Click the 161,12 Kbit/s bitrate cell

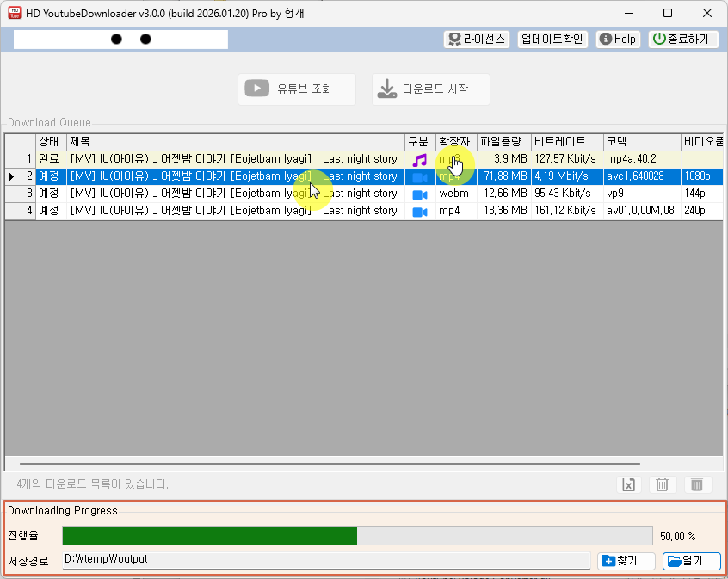pos(567,211)
